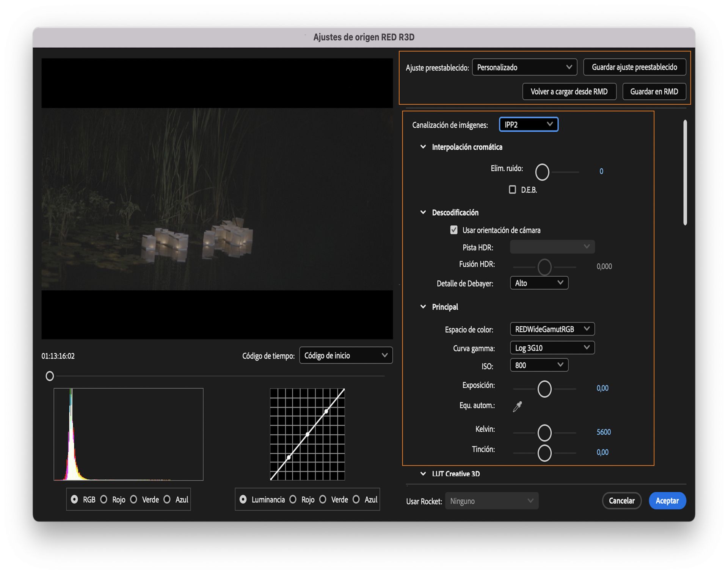The image size is (728, 575).
Task: Click Volver a cargar desde RMD
Action: click(x=569, y=91)
